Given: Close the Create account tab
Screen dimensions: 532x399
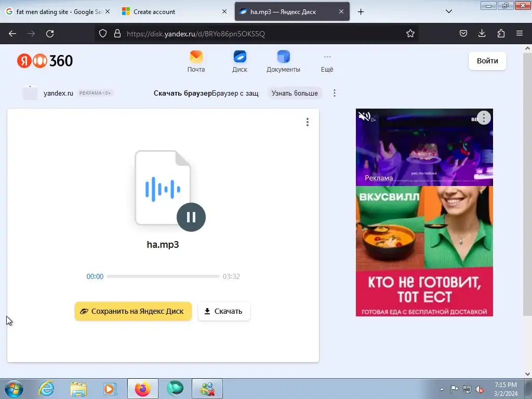Looking at the screenshot, I should 224,11.
